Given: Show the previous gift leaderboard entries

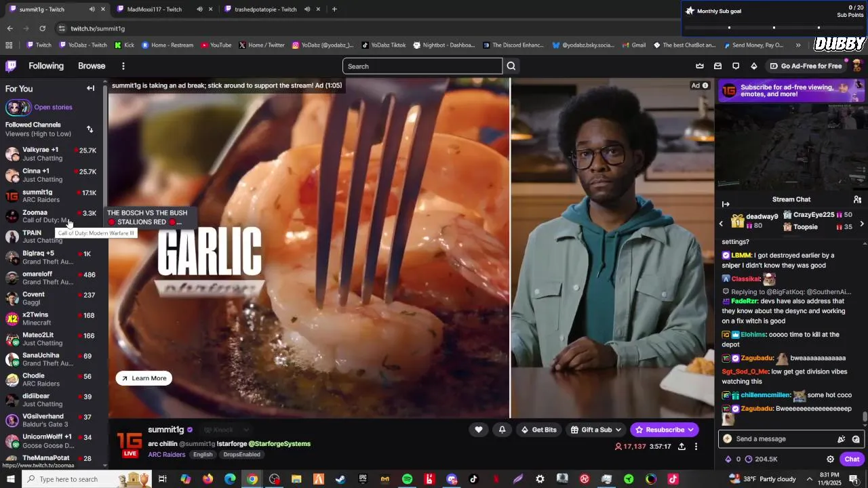Looking at the screenshot, I should tap(721, 224).
